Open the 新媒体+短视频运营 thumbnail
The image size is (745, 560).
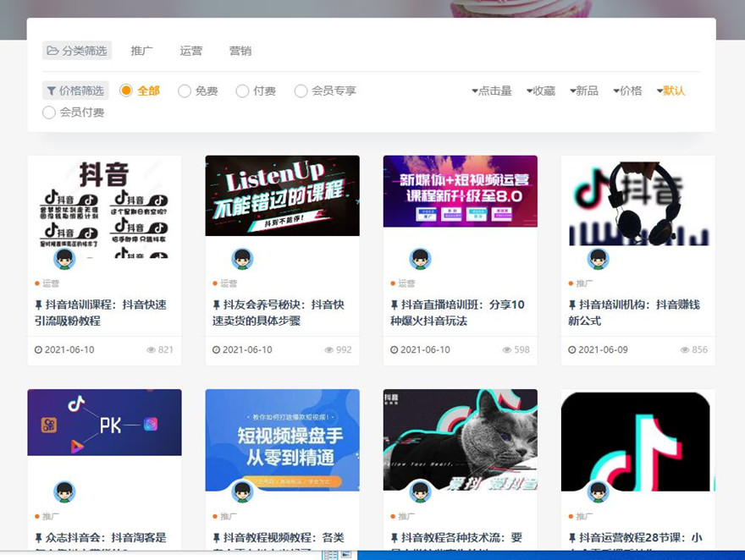[x=461, y=191]
